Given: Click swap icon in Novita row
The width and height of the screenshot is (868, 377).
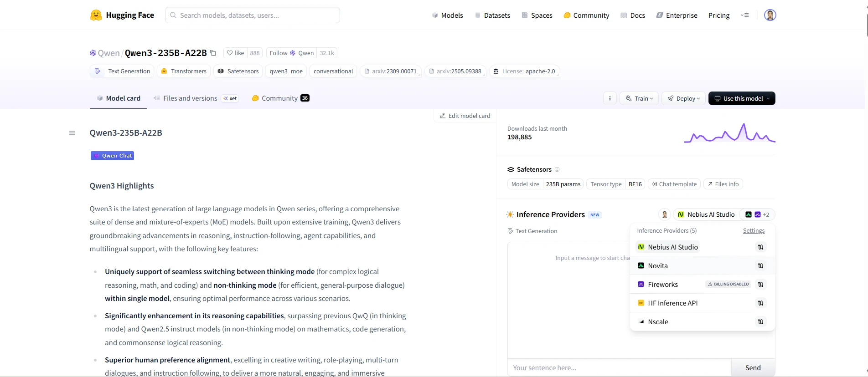Looking at the screenshot, I should [760, 266].
